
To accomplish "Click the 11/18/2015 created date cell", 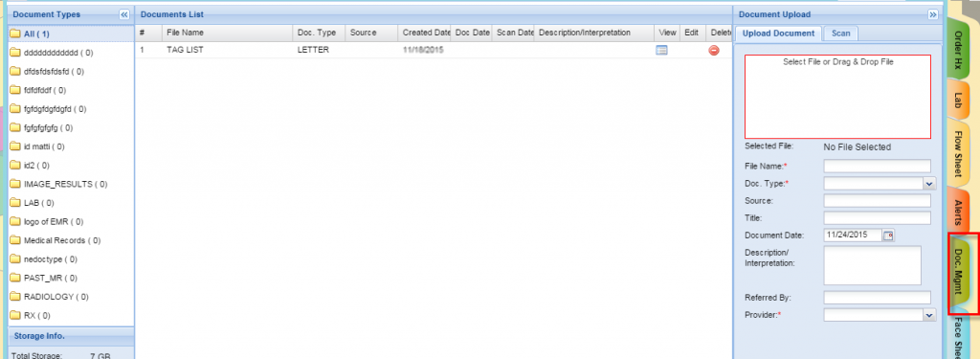I will click(424, 50).
